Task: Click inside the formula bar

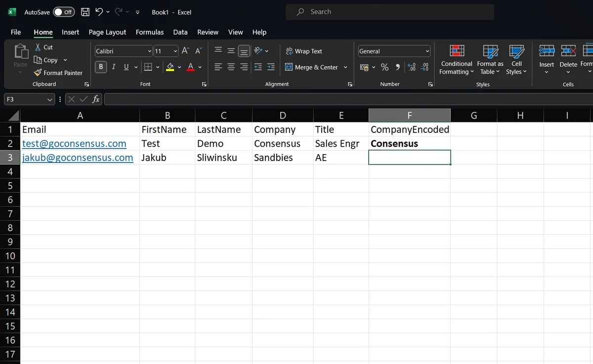Action: (348, 99)
